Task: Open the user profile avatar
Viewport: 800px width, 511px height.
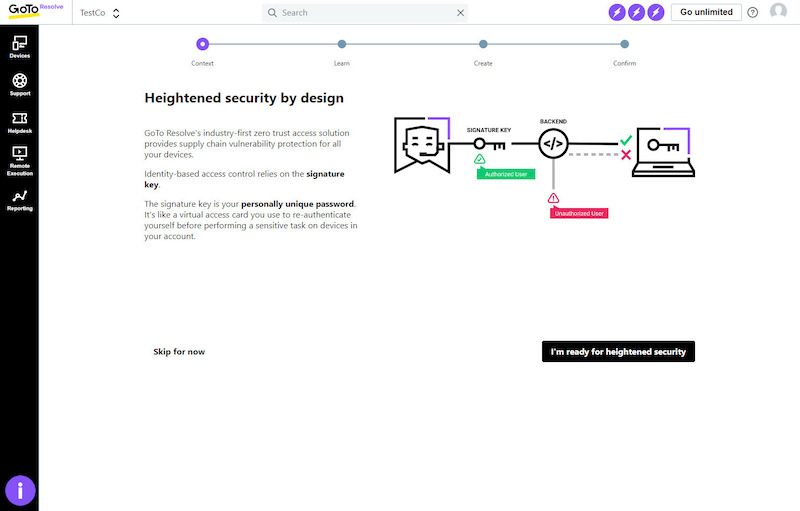Action: 778,12
